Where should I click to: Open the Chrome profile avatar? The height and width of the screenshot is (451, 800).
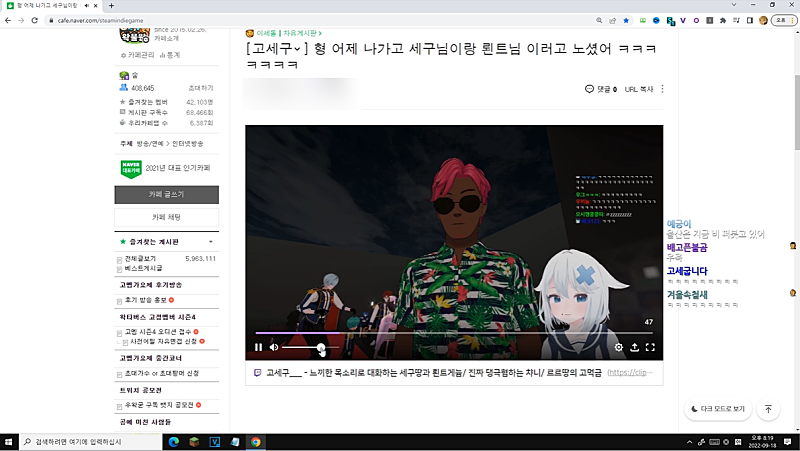tap(763, 20)
